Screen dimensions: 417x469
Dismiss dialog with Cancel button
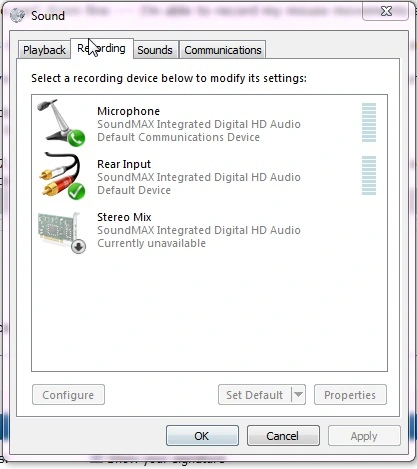[283, 436]
